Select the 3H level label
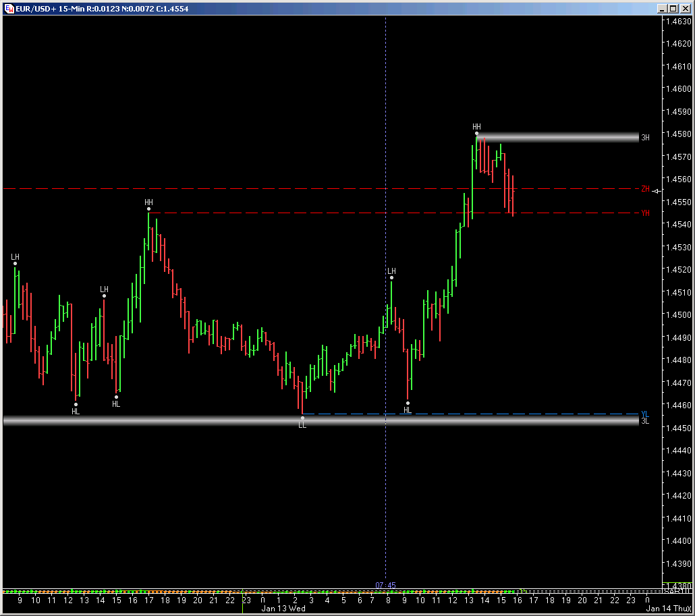Image resolution: width=695 pixels, height=616 pixels. [x=645, y=138]
